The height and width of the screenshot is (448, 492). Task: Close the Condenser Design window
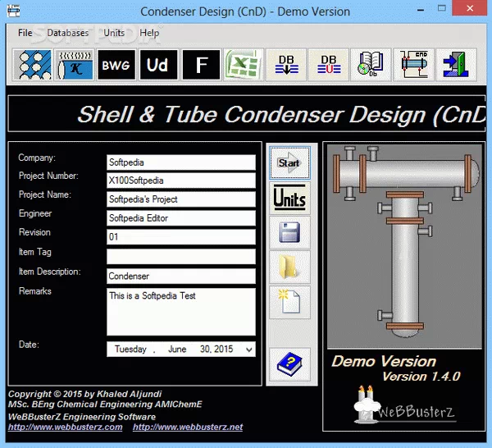point(470,8)
